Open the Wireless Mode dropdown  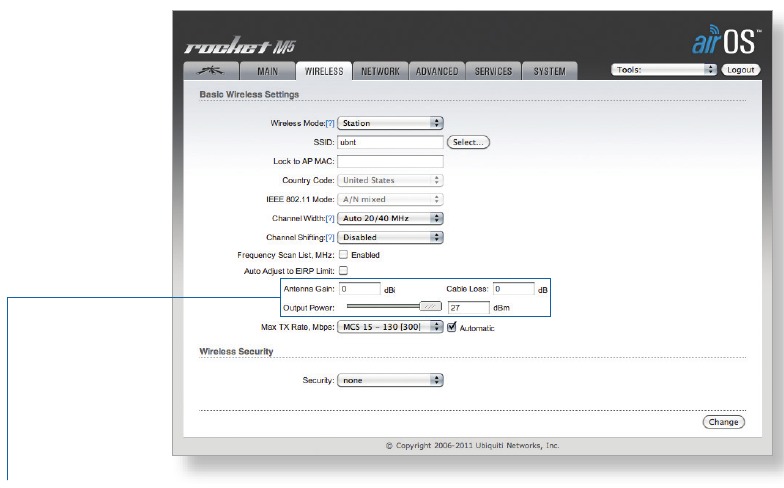[x=390, y=123]
